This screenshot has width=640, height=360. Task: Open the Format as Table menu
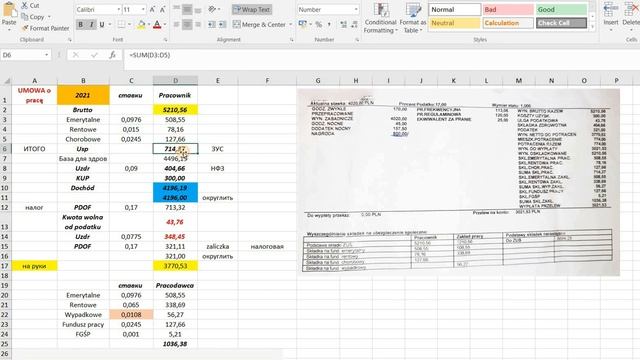point(413,18)
